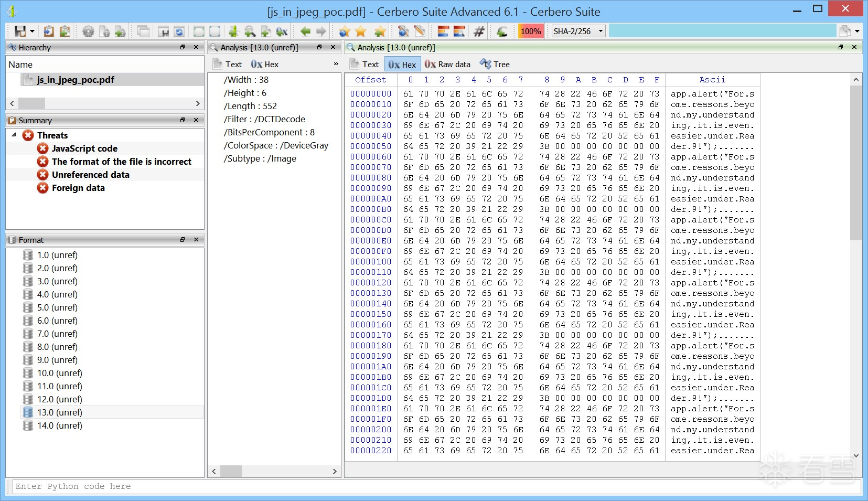Select the Foreign data threat

coord(78,188)
